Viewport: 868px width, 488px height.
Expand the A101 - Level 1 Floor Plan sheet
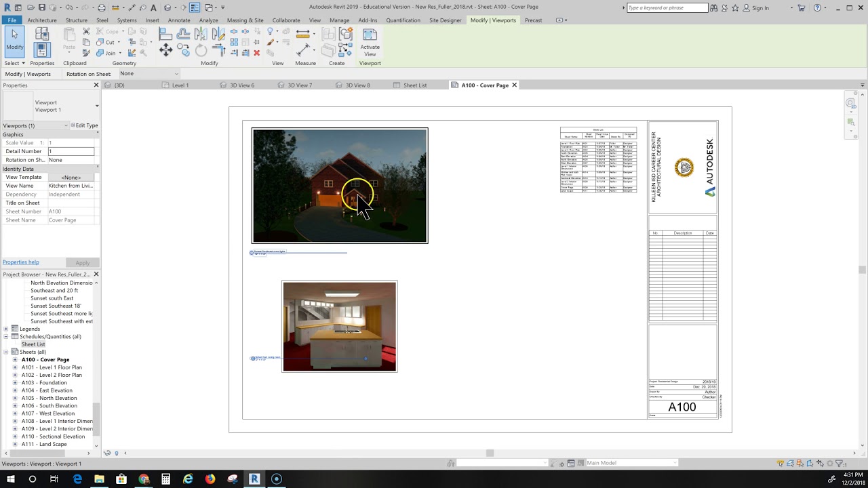click(15, 367)
